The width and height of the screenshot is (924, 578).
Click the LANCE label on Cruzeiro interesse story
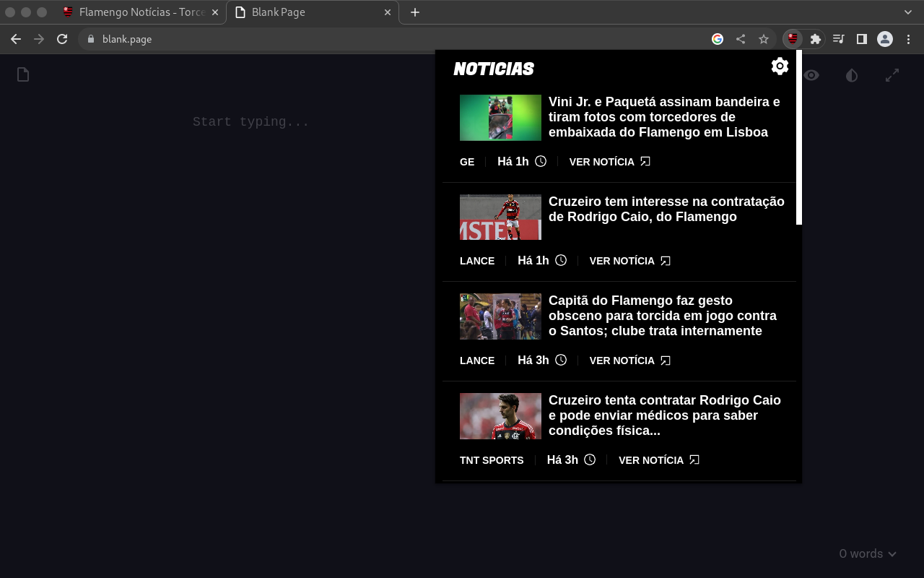coord(477,261)
